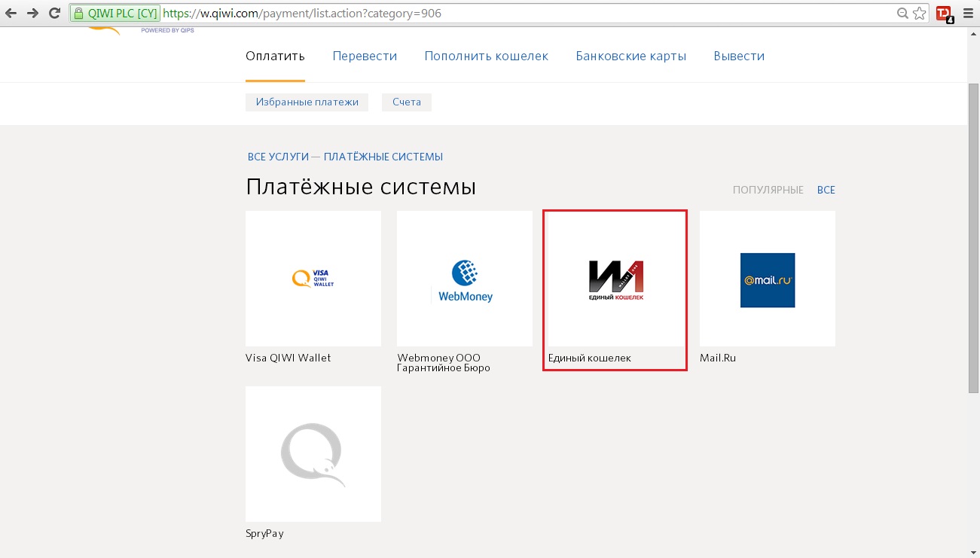This screenshot has width=980, height=558.
Task: Click the Webmoney ООО Гарантийное Бюро caption
Action: pyautogui.click(x=444, y=363)
